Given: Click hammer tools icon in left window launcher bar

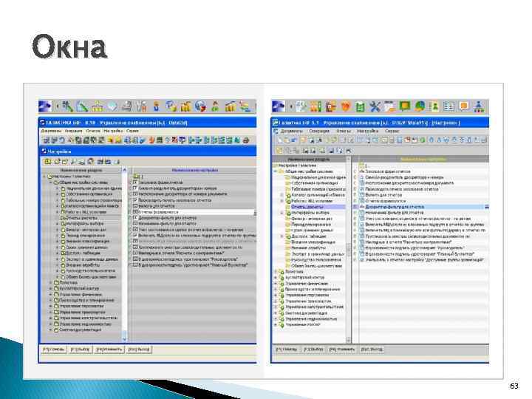Looking at the screenshot, I should coord(68,106).
